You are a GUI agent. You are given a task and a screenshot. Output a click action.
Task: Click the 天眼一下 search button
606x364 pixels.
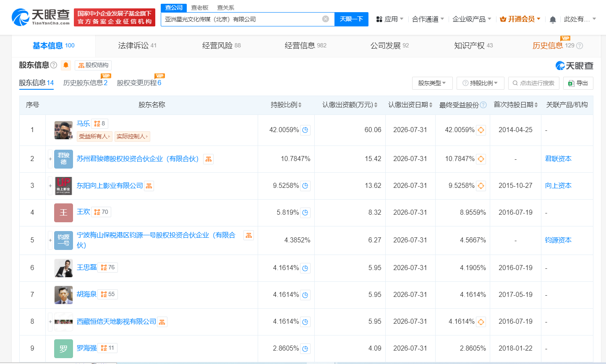[352, 19]
